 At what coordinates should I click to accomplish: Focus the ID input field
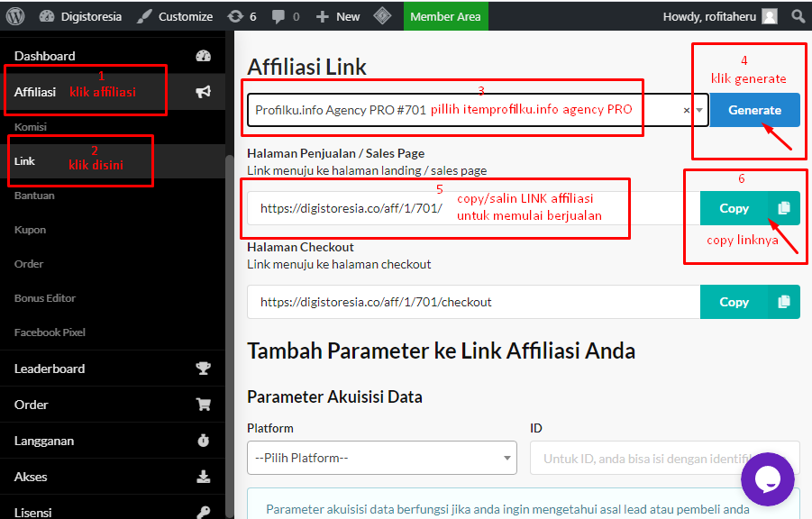(x=665, y=458)
